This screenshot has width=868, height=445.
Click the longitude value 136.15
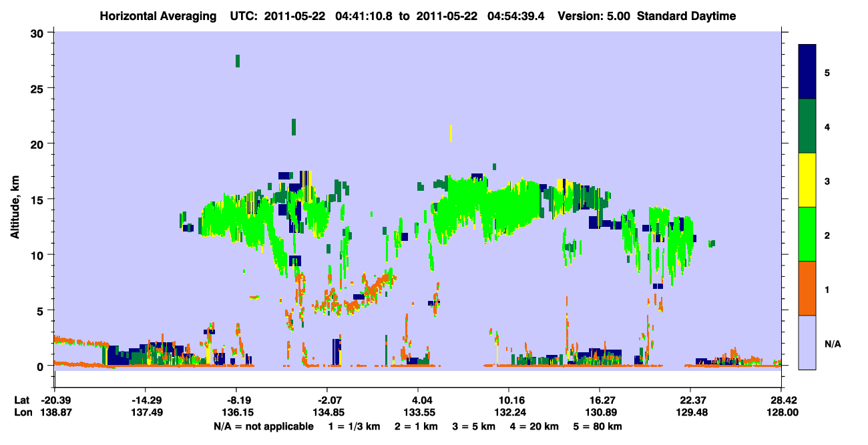coord(237,412)
